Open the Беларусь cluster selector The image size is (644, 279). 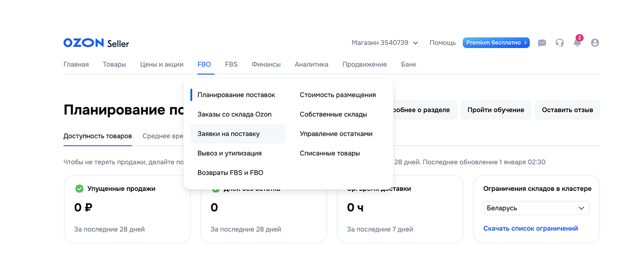pyautogui.click(x=536, y=208)
